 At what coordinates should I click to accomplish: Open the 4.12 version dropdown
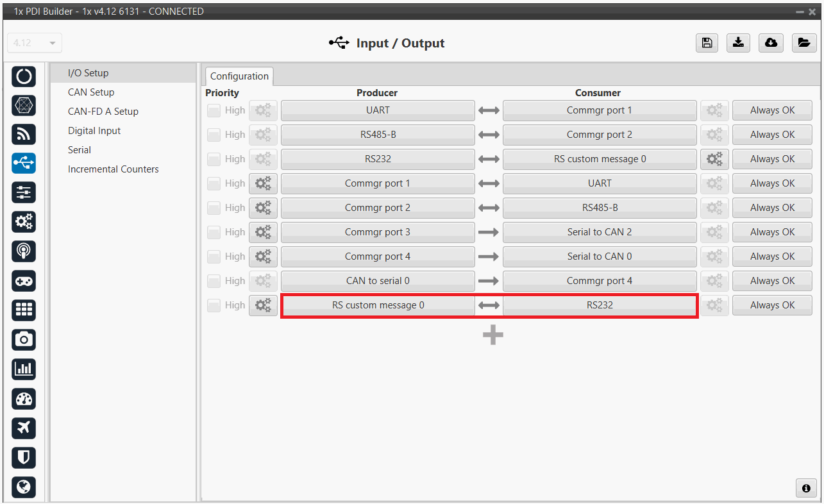[34, 43]
